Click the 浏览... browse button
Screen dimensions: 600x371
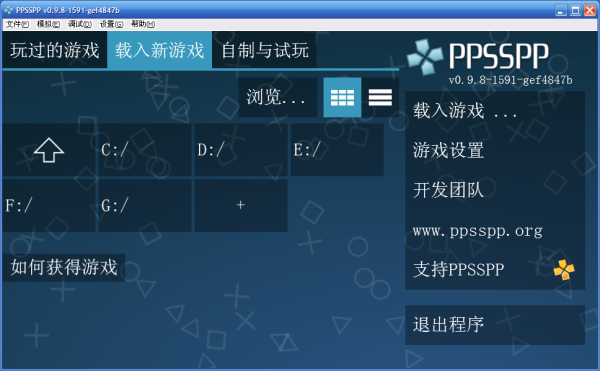278,97
